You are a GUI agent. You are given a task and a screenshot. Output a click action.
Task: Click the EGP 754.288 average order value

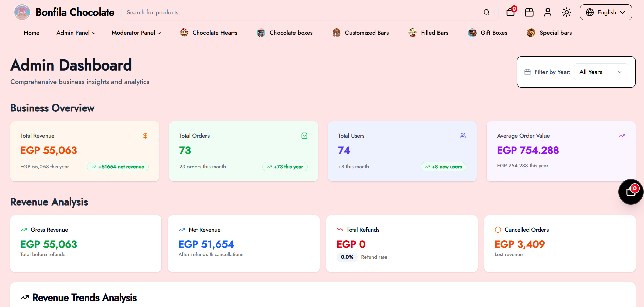pyautogui.click(x=528, y=150)
